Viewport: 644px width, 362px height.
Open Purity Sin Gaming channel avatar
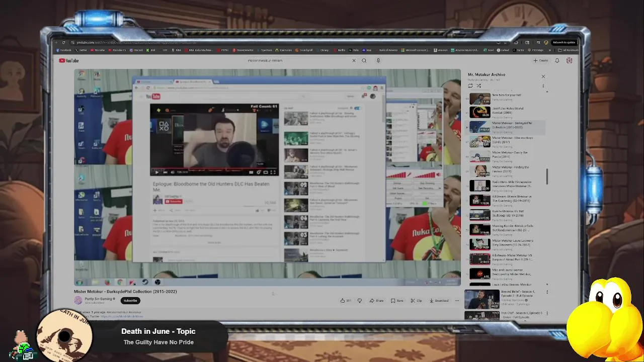point(78,300)
